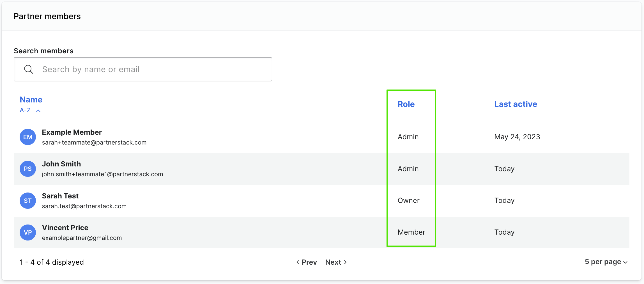Click the EM avatar for Example Member

pyautogui.click(x=28, y=137)
